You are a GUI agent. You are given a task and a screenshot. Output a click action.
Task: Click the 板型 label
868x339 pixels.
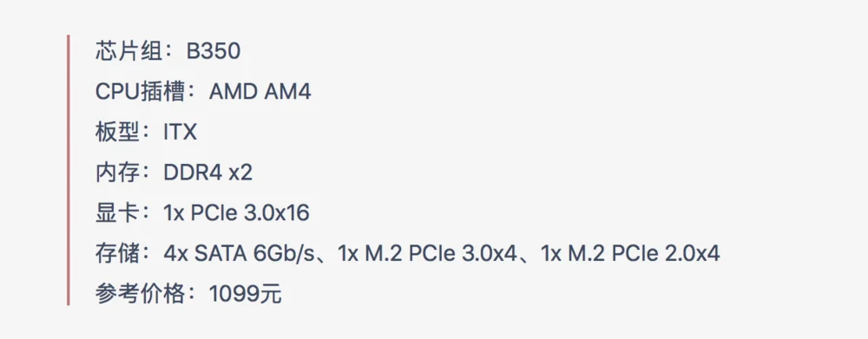[x=117, y=133]
